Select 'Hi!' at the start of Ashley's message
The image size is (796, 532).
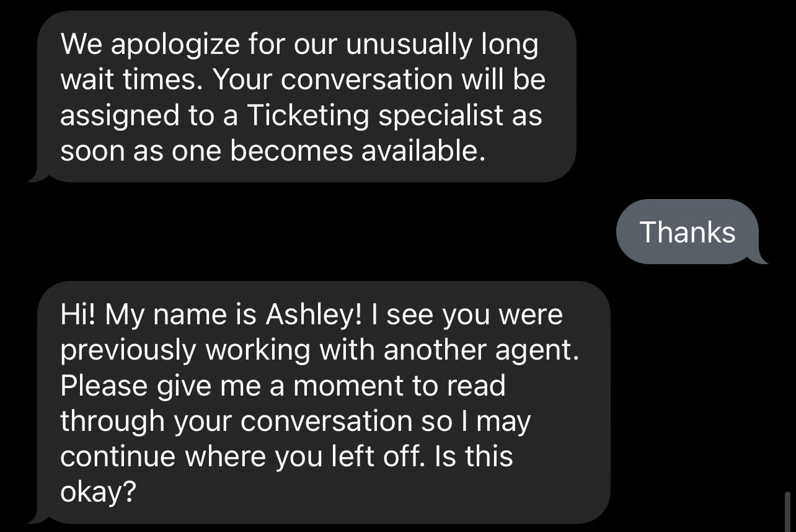[77, 313]
